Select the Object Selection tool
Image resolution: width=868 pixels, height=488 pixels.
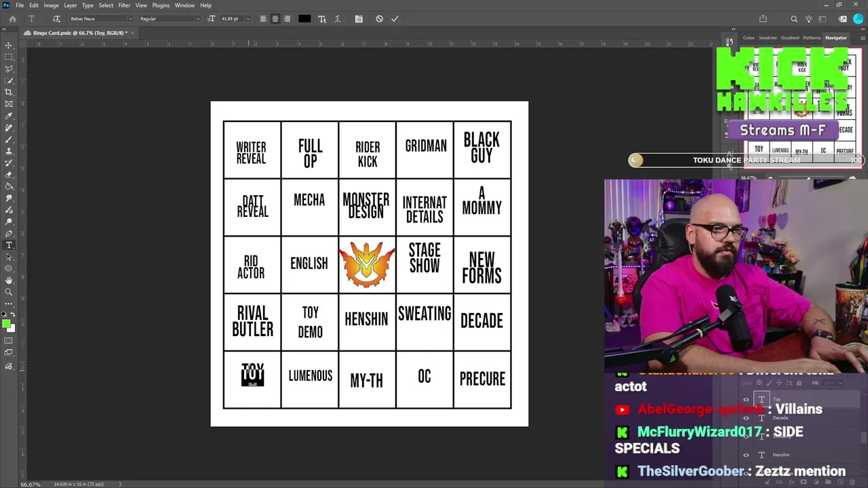tap(9, 81)
